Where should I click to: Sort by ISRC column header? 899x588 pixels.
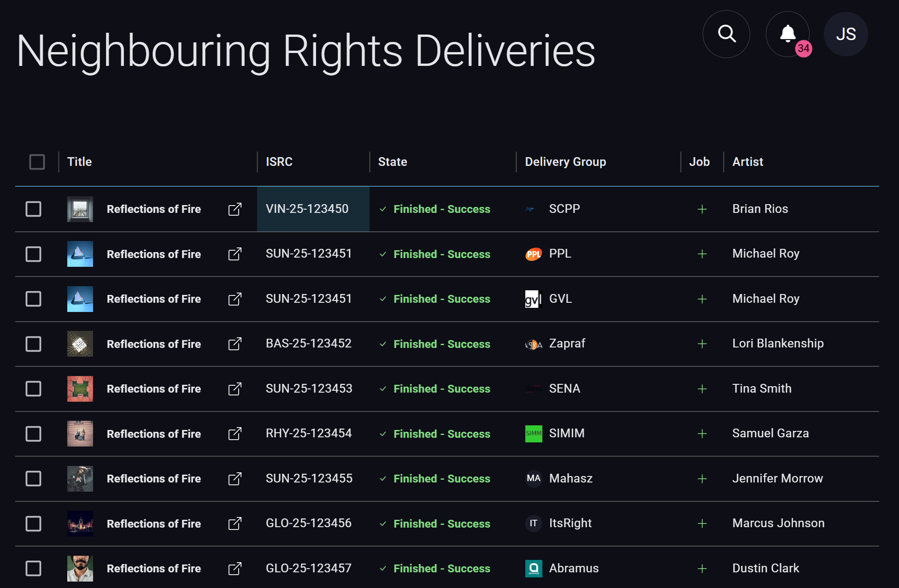pos(279,162)
